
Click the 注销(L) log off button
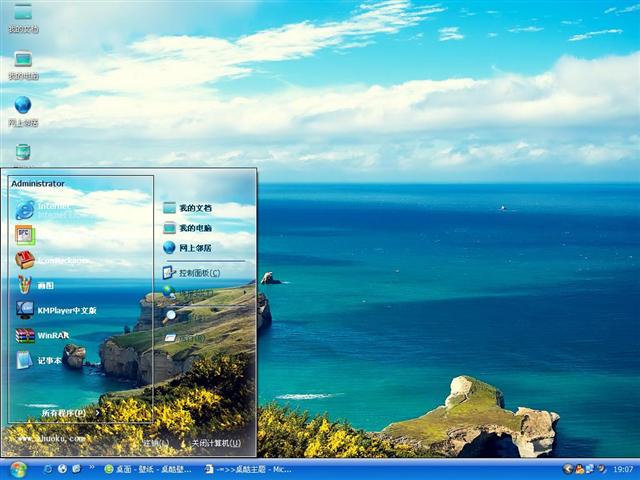pyautogui.click(x=156, y=443)
